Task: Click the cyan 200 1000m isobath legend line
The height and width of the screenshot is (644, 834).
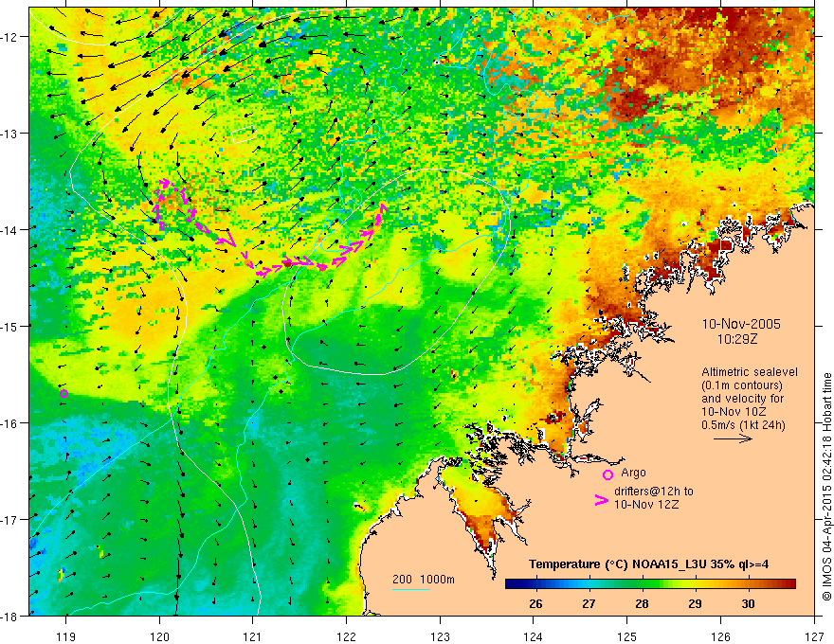Action: 411,589
